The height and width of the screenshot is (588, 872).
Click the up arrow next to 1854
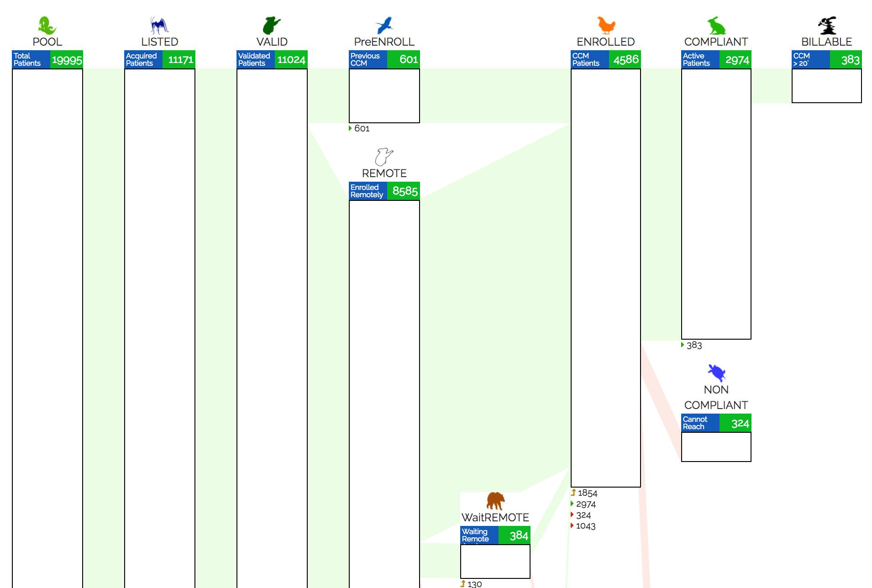tap(573, 493)
